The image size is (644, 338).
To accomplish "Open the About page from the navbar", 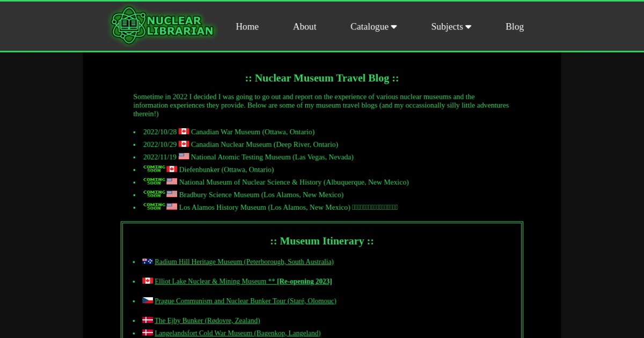I will (x=304, y=26).
